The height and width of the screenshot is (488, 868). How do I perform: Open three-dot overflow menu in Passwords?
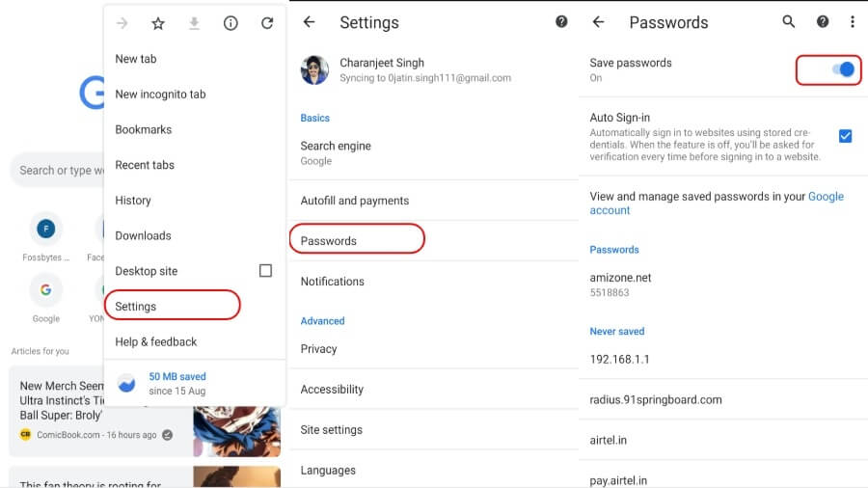coord(852,22)
